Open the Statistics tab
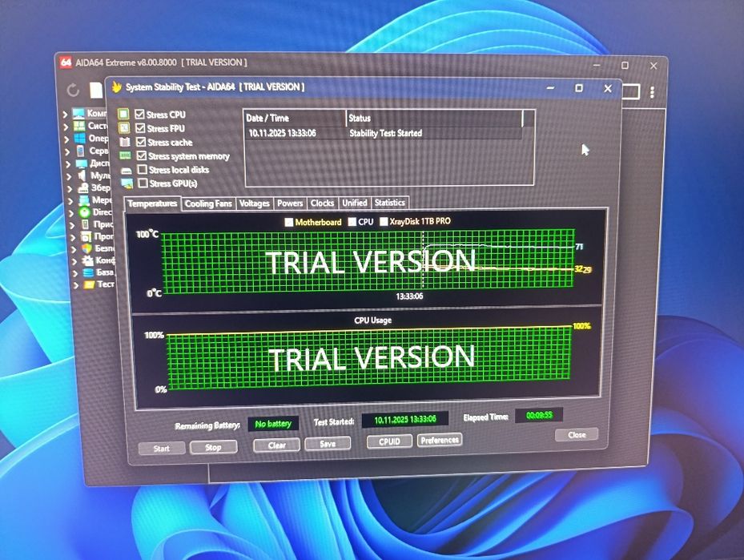The image size is (744, 560). [390, 203]
